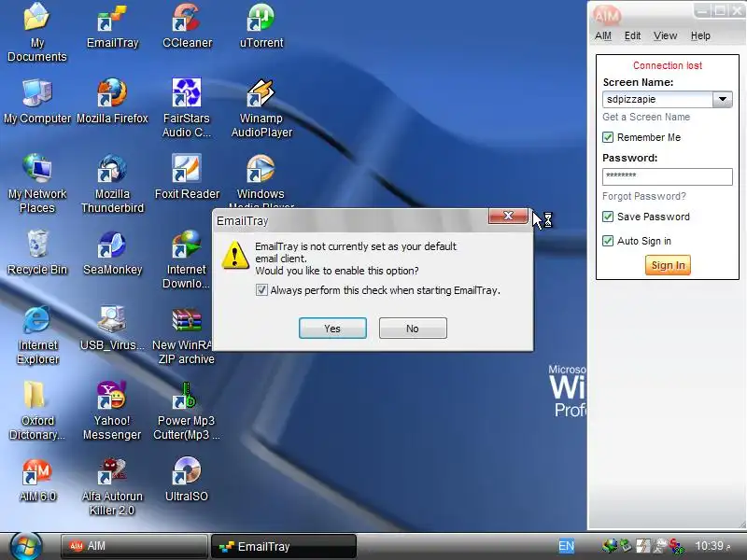Open the Help menu in AIM window
747x560 pixels.
coord(700,35)
